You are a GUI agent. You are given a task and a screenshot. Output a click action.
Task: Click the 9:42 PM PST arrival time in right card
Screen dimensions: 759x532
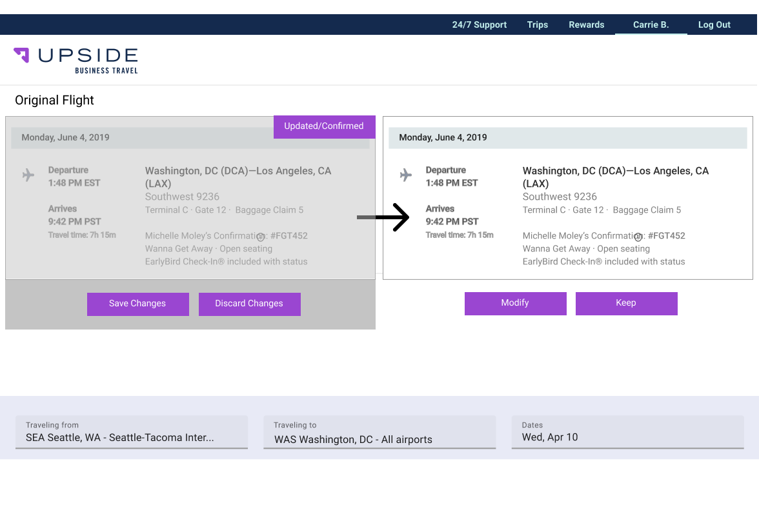coord(452,222)
